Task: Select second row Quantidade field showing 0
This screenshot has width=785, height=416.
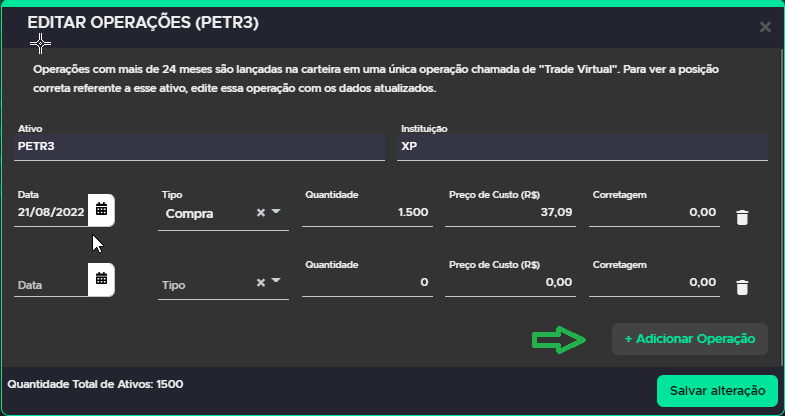Action: click(367, 282)
